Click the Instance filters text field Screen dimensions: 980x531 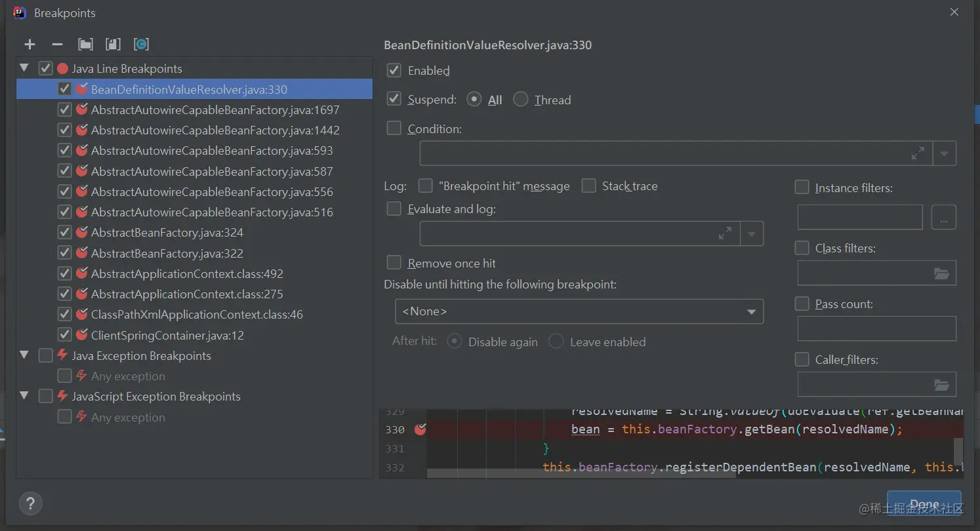coord(860,217)
